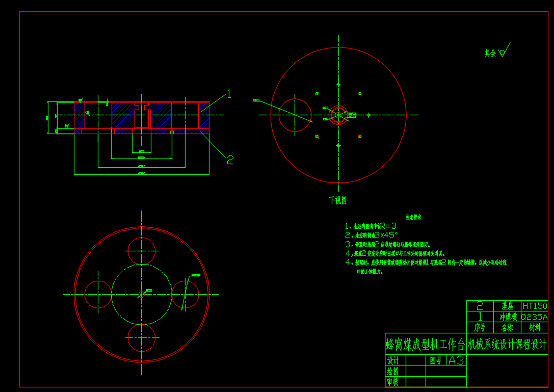Click the item number '2' in parts list

480,306
